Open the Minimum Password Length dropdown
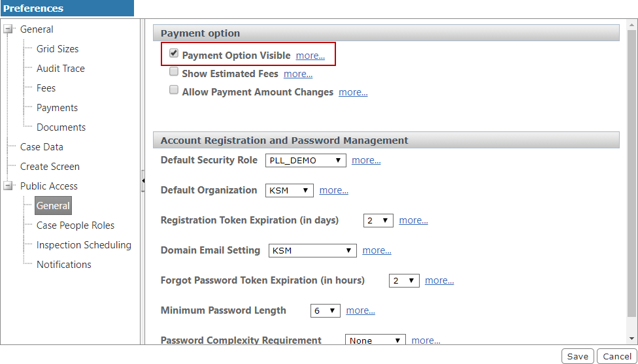 [x=326, y=310]
